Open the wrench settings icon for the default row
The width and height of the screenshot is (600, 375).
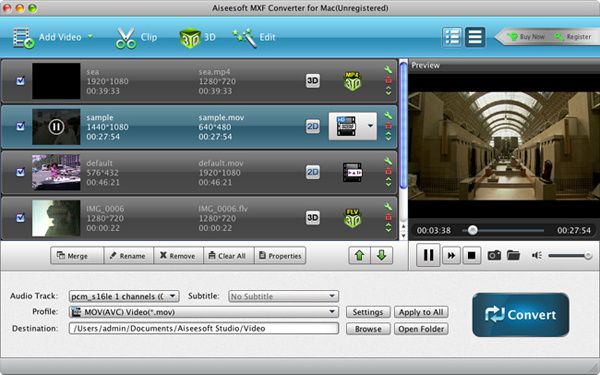388,161
